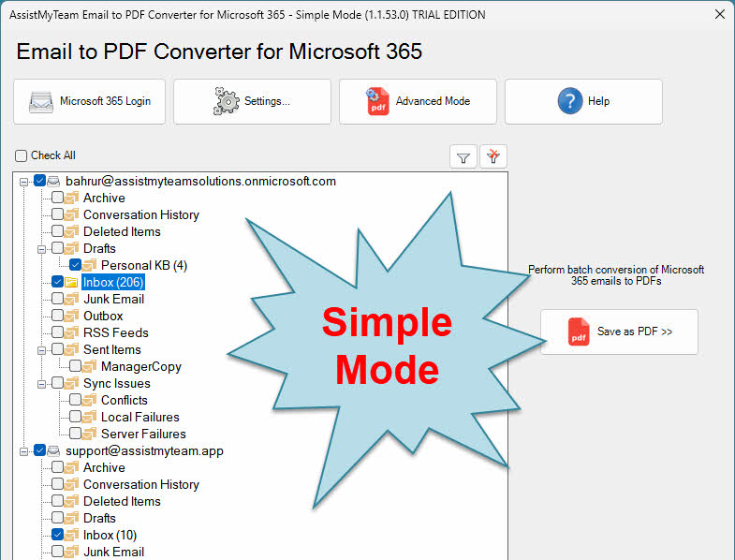Select the ManagerCopy folder
The height and width of the screenshot is (560, 735).
point(140,366)
